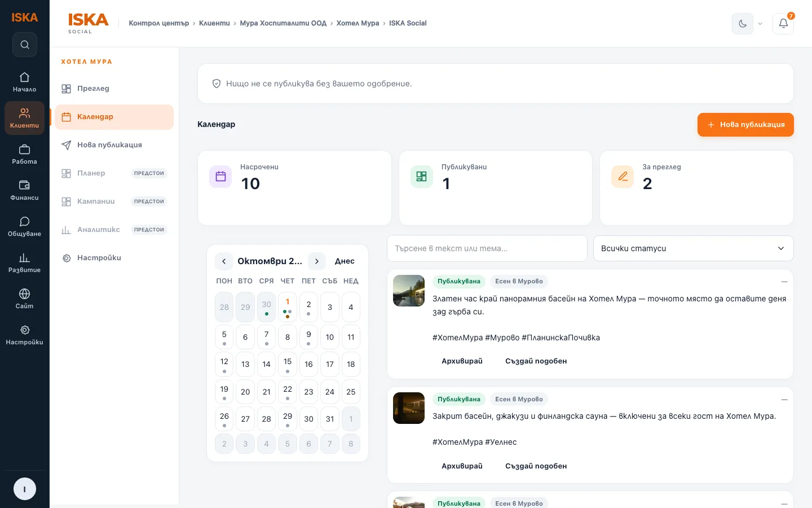Click Мура Хоспиталити ООД breadcrumb

(283, 23)
